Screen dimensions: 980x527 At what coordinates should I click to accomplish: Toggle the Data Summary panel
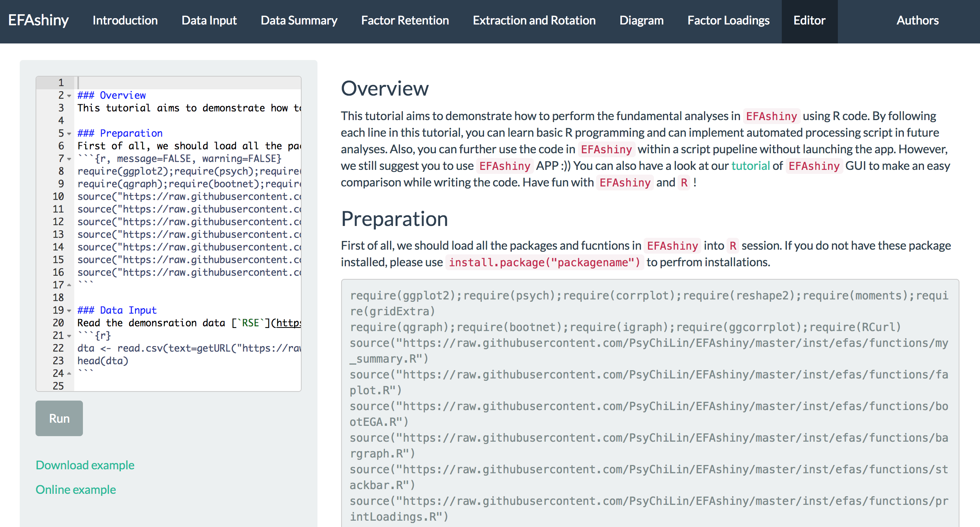click(299, 19)
